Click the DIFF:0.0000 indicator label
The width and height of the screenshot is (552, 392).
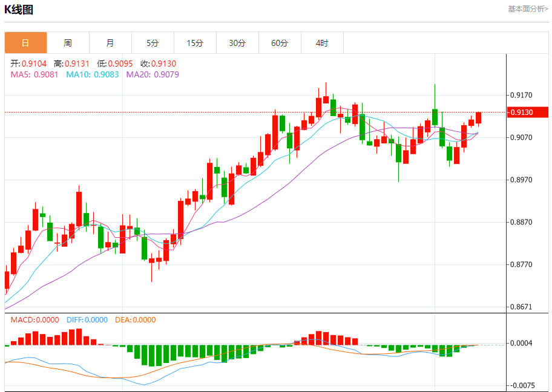coord(87,320)
